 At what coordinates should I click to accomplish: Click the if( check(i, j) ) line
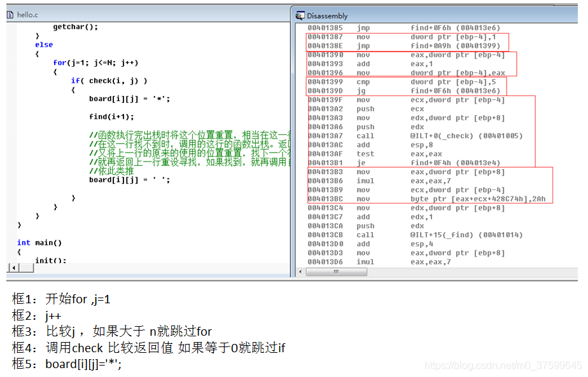[109, 81]
